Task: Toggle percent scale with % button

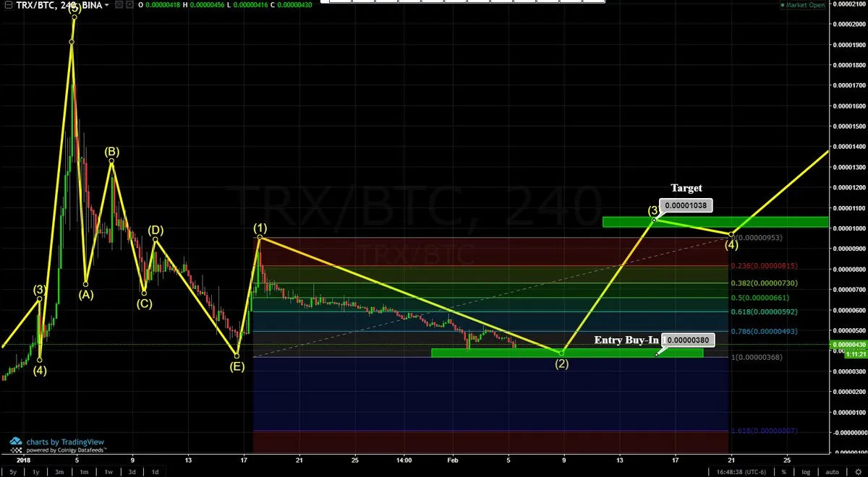Action: coord(784,472)
